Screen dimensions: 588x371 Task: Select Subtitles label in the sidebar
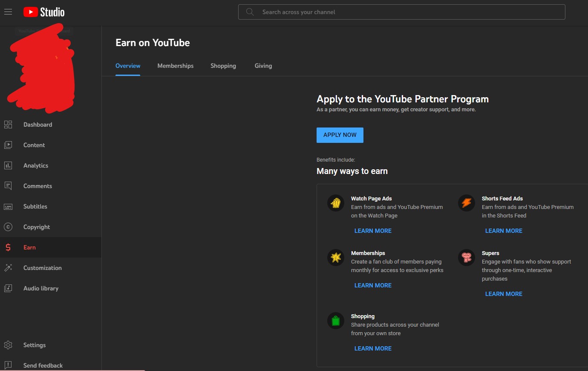point(35,206)
